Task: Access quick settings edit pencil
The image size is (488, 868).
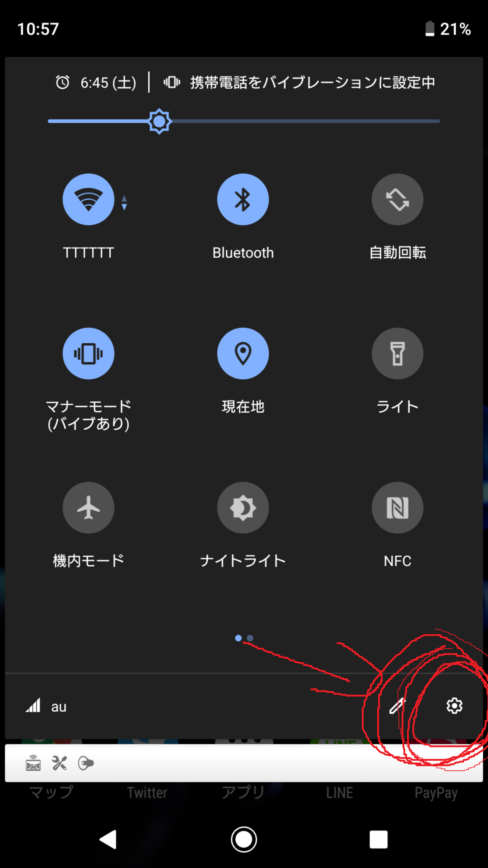Action: pos(397,706)
